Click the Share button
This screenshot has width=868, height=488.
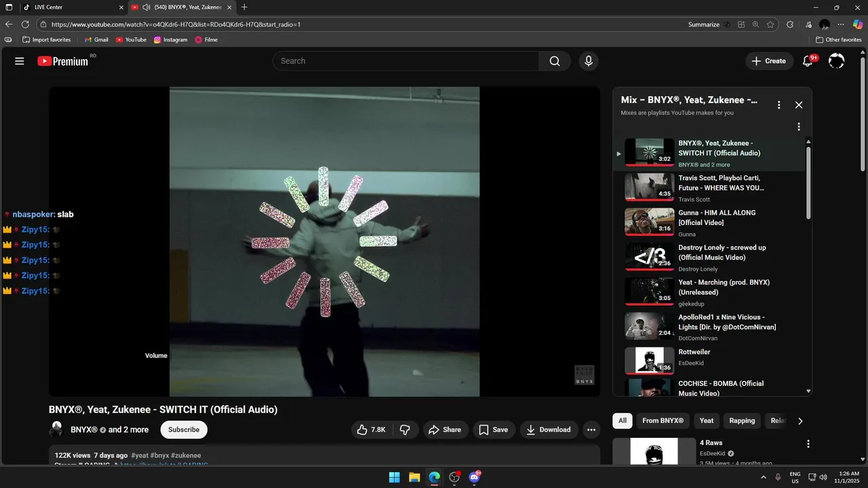[x=445, y=430]
